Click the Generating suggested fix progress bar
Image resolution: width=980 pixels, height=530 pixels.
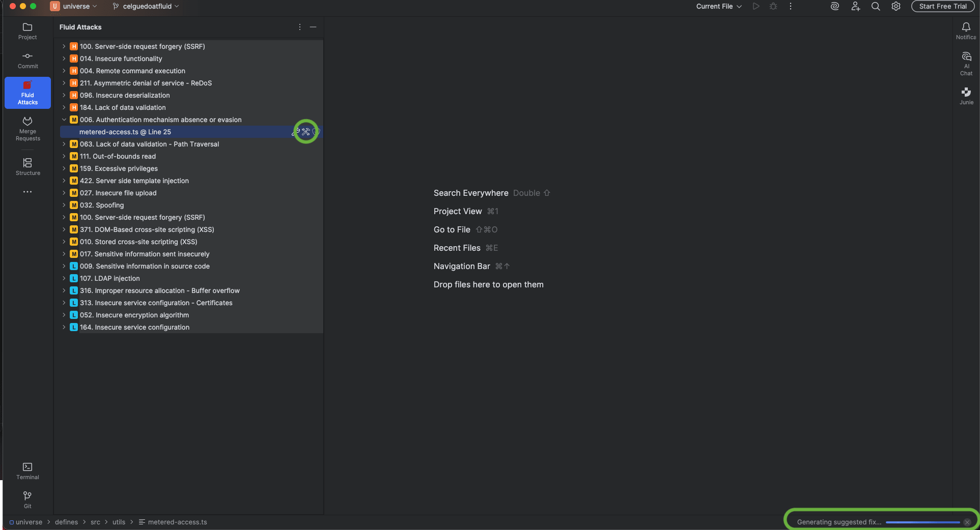click(922, 522)
